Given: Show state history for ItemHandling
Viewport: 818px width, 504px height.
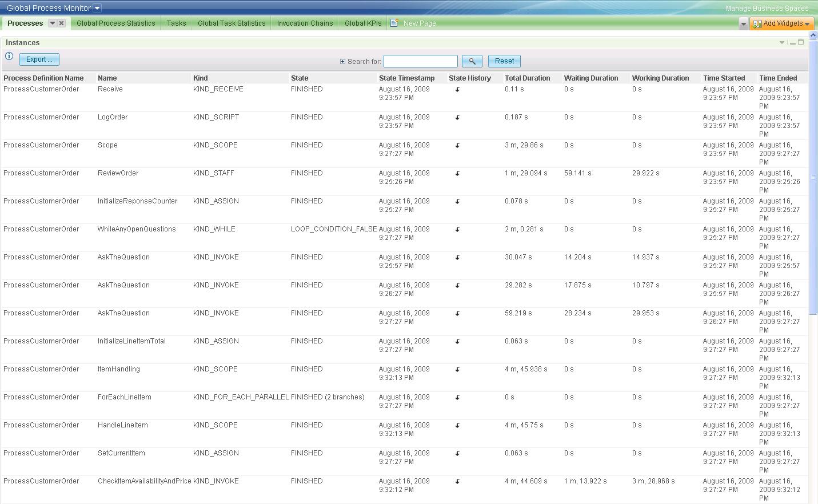Looking at the screenshot, I should 457,370.
